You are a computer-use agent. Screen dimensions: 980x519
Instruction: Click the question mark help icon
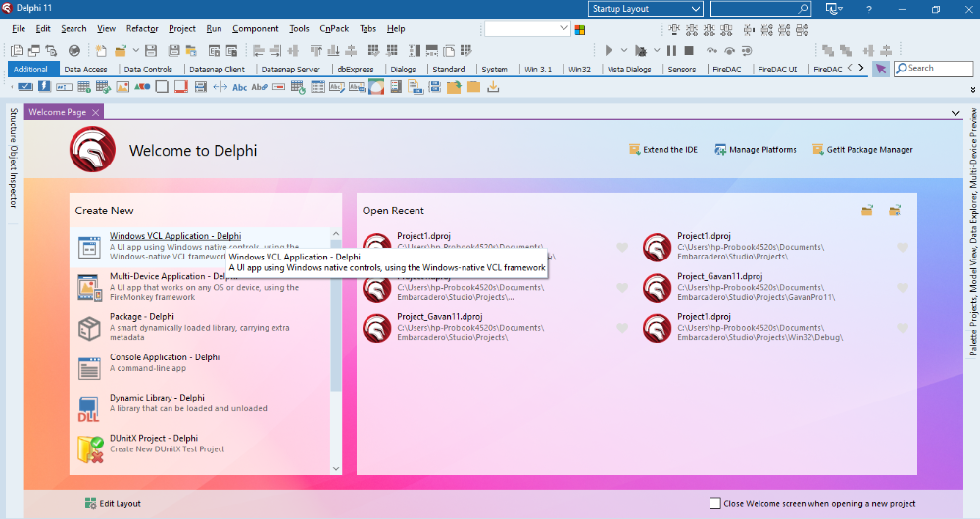(868, 9)
